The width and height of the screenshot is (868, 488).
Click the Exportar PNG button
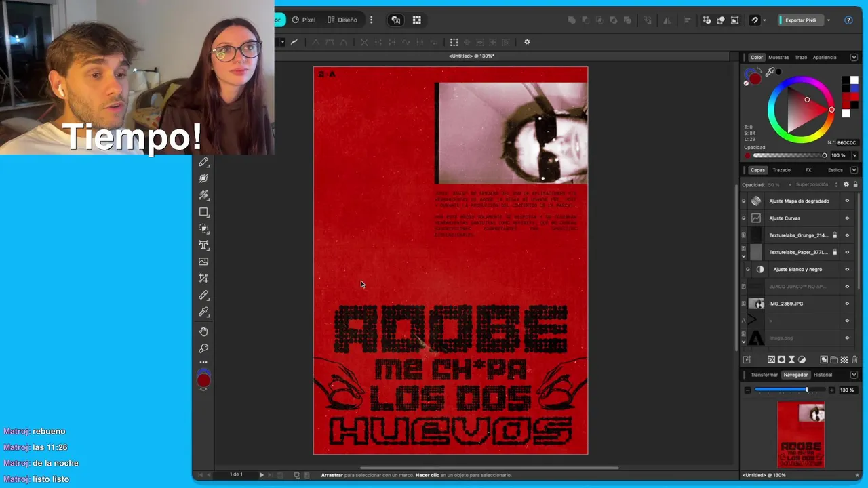[800, 20]
